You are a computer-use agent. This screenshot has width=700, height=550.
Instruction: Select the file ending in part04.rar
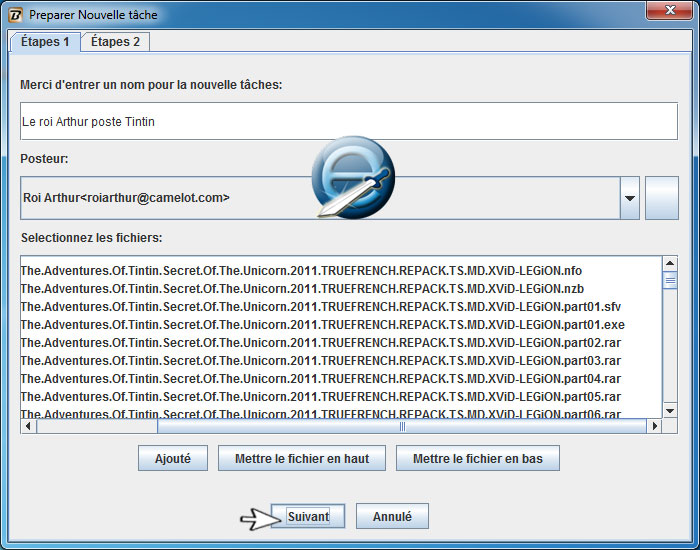pyautogui.click(x=321, y=379)
